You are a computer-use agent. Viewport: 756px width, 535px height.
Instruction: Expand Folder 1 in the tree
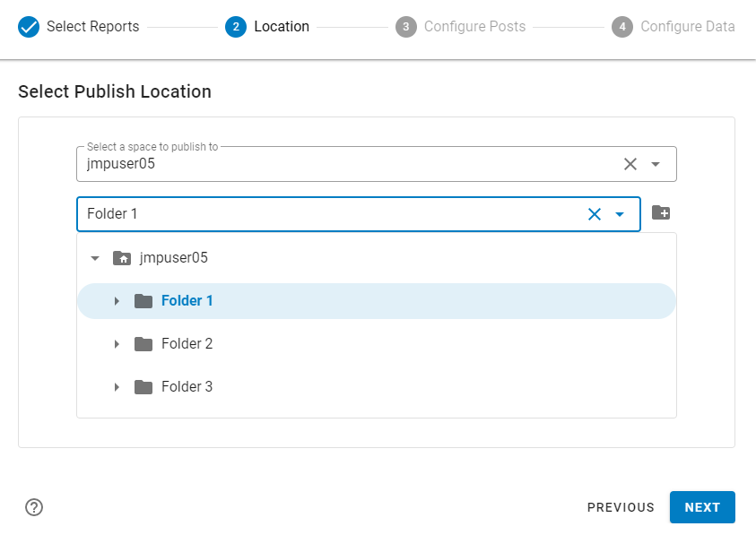[x=117, y=300]
